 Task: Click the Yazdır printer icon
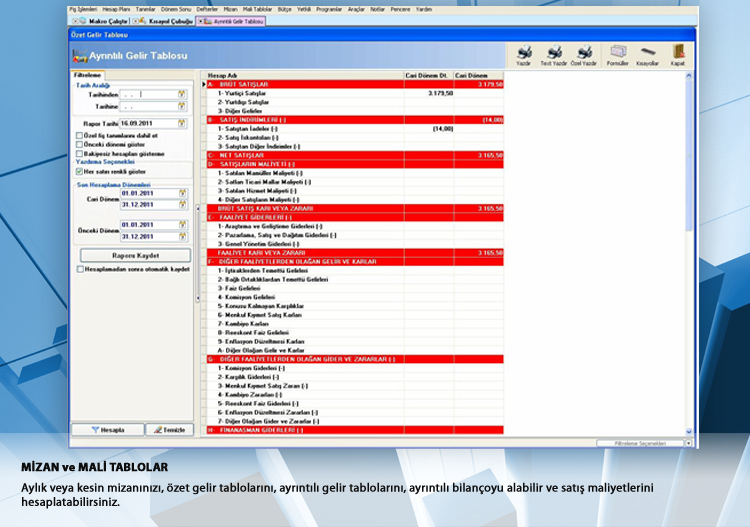click(x=523, y=54)
